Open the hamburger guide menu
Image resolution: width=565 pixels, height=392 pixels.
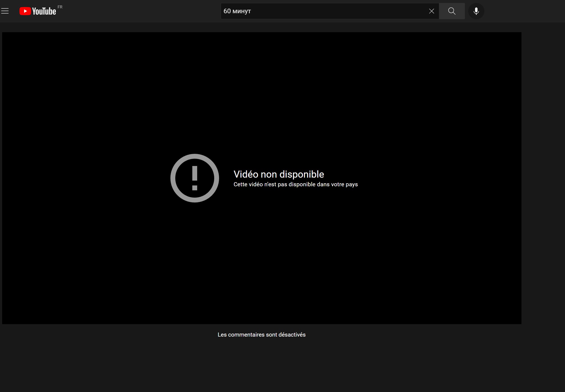click(x=5, y=11)
